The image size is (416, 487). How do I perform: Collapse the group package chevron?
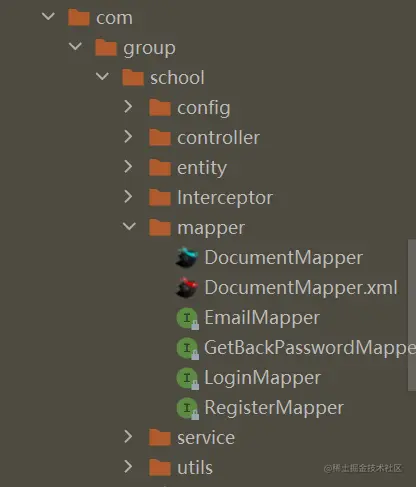pyautogui.click(x=75, y=46)
